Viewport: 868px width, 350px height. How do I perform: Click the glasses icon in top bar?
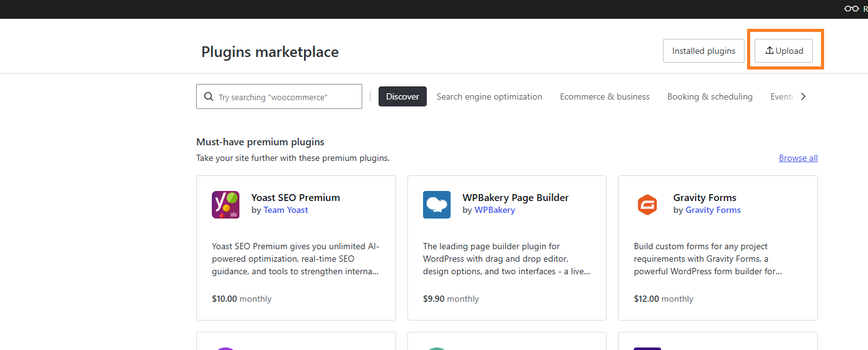(851, 9)
